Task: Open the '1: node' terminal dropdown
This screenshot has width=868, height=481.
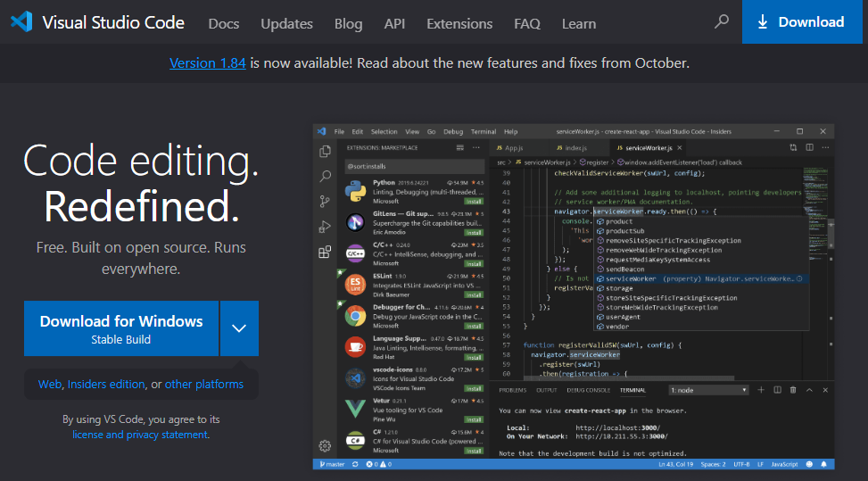Action: point(708,390)
